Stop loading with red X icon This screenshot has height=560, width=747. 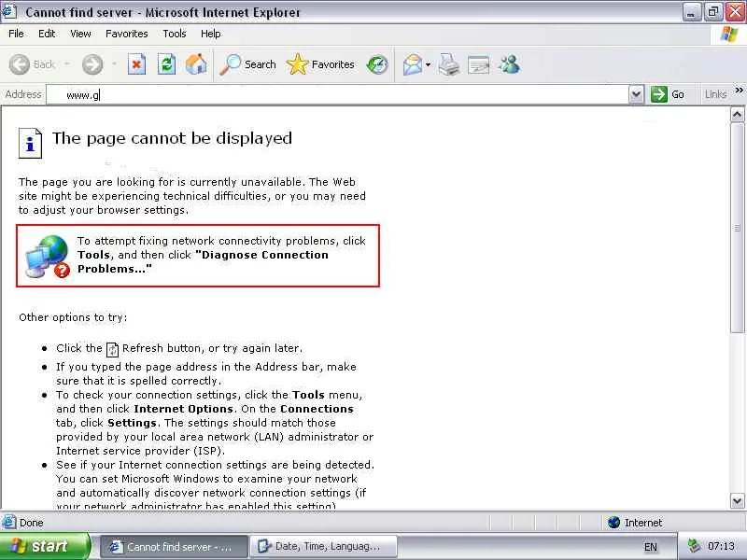coord(136,64)
